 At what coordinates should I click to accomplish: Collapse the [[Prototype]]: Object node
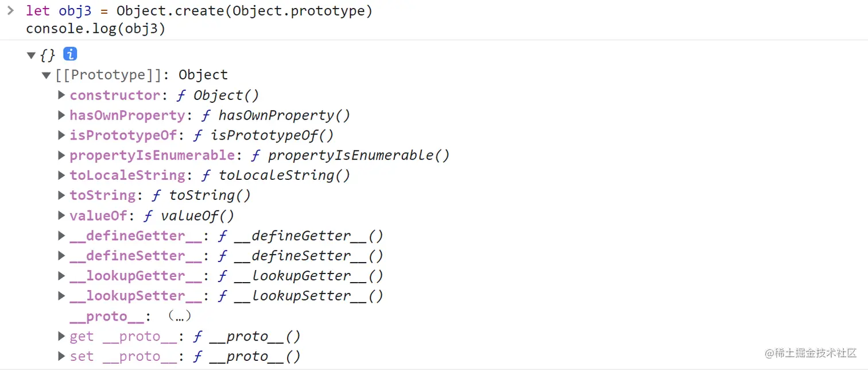point(46,75)
